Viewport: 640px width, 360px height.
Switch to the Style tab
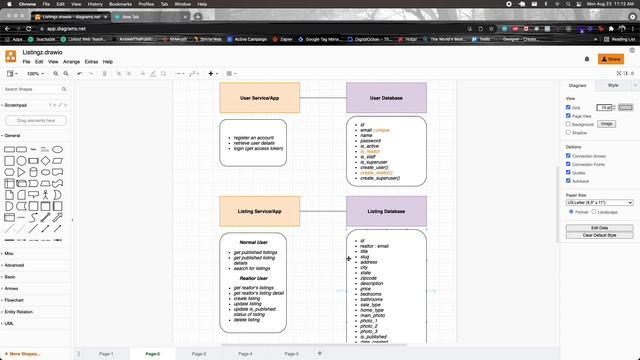[x=613, y=85]
